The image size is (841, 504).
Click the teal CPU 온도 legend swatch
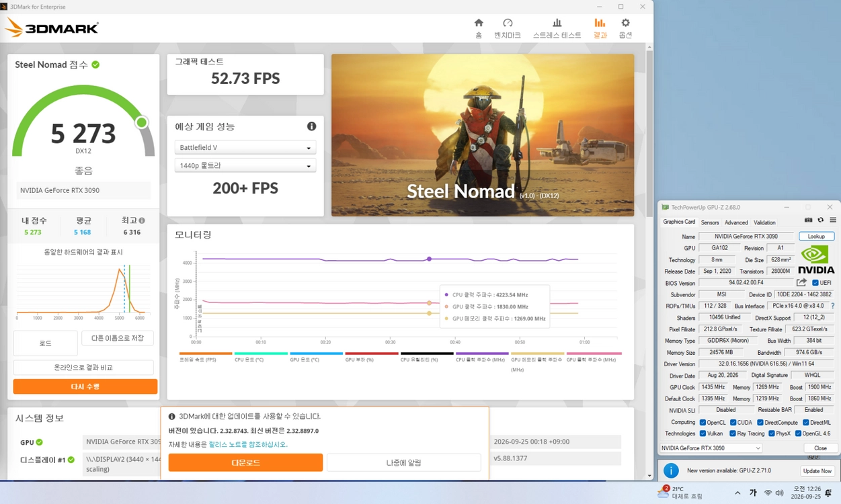[x=261, y=353]
